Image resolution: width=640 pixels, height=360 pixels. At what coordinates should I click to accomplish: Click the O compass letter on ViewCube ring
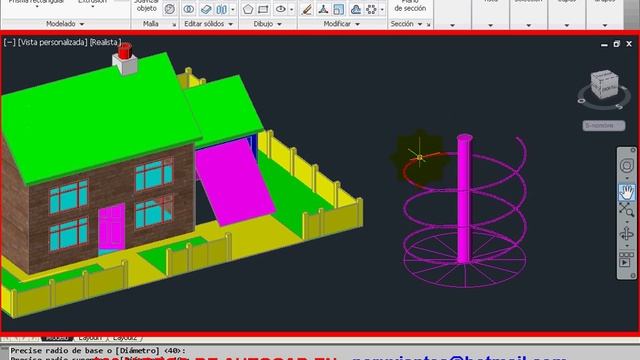582,101
